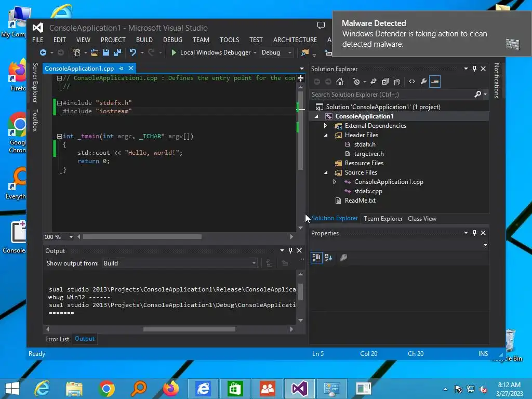Open the DEBUG menu
Image resolution: width=532 pixels, height=399 pixels.
click(172, 39)
